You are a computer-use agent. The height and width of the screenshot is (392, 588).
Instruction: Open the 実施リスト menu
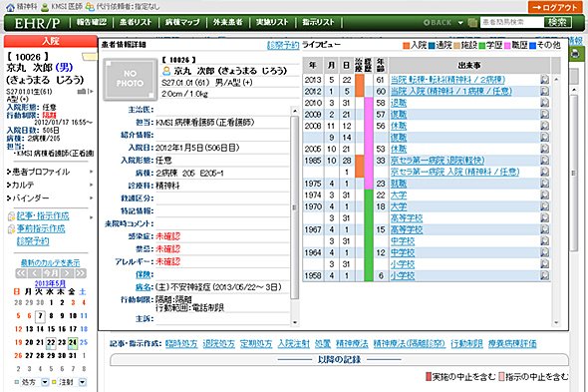point(272,23)
